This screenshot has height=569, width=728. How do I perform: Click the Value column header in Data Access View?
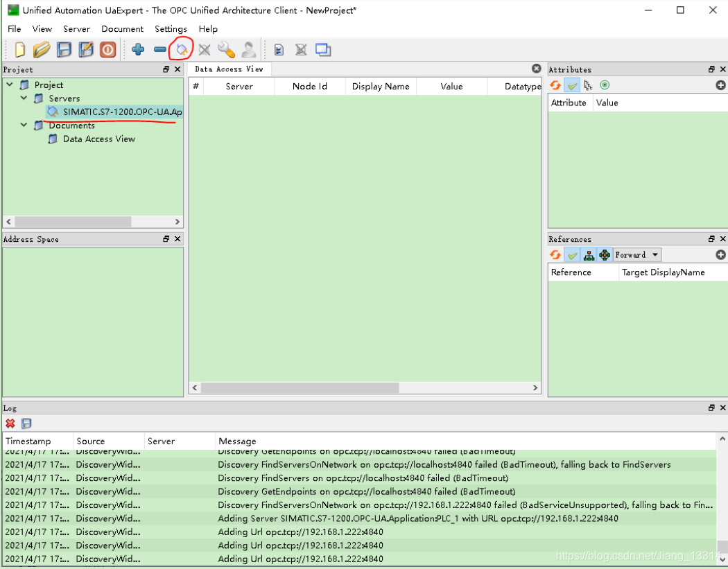point(452,87)
